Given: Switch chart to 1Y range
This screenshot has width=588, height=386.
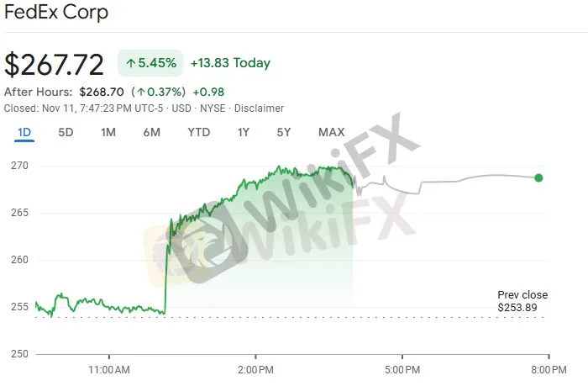Looking at the screenshot, I should coord(244,132).
